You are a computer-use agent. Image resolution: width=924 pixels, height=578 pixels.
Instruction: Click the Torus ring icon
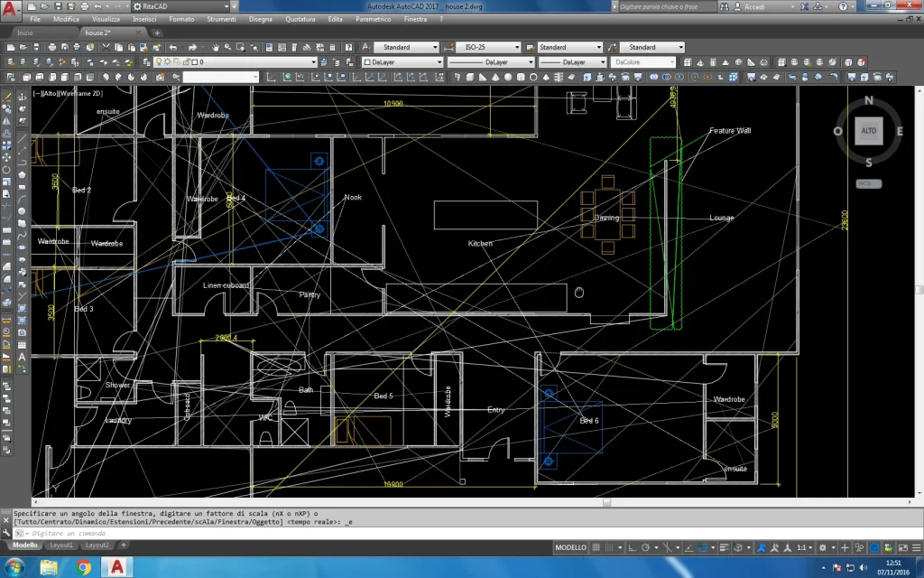[533, 77]
